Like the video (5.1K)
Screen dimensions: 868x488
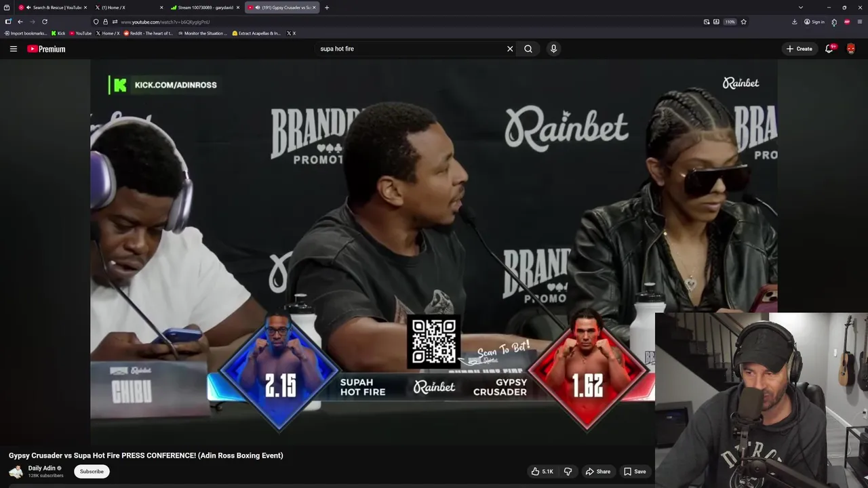click(542, 472)
